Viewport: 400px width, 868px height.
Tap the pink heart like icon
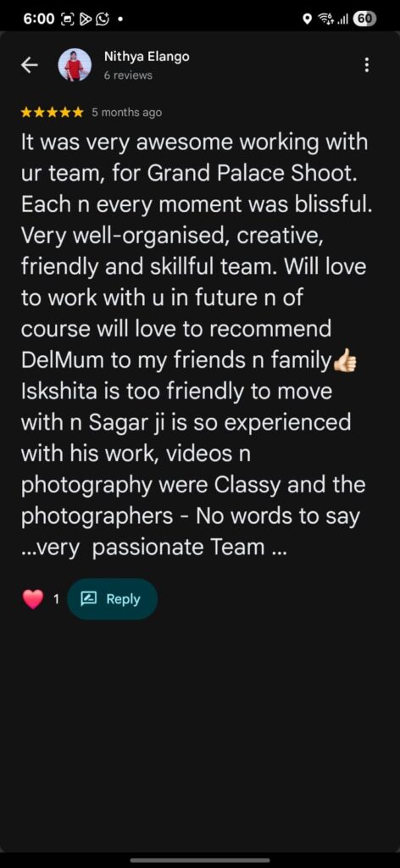(33, 599)
